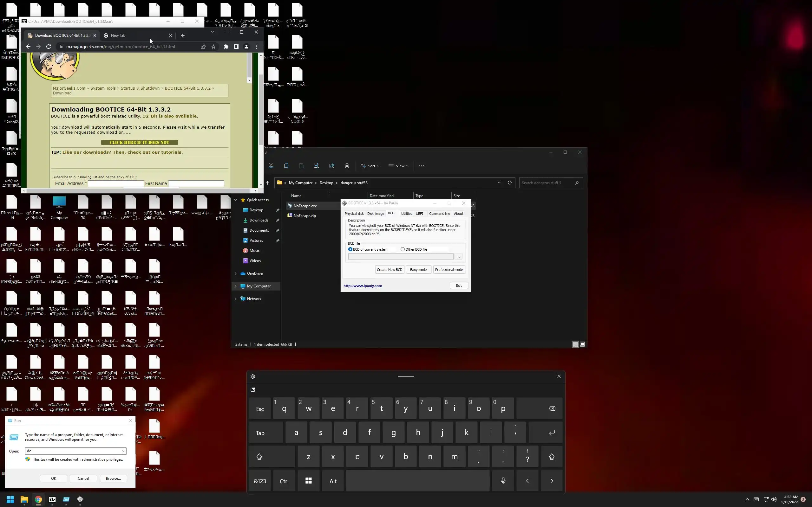This screenshot has height=507, width=812.
Task: Reload the MajorGeeks page
Action: pyautogui.click(x=49, y=47)
